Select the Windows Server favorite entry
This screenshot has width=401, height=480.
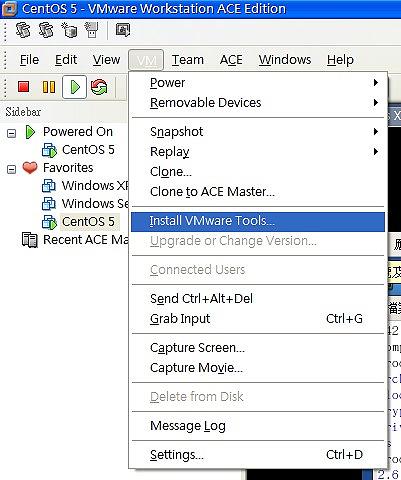coord(95,203)
